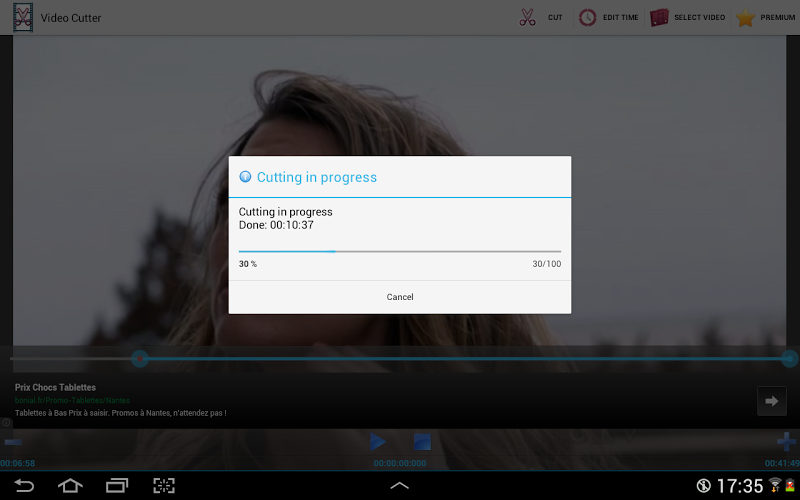Screen dimensions: 800x500
Task: Click the minus zoom icon
Action: pos(13,442)
